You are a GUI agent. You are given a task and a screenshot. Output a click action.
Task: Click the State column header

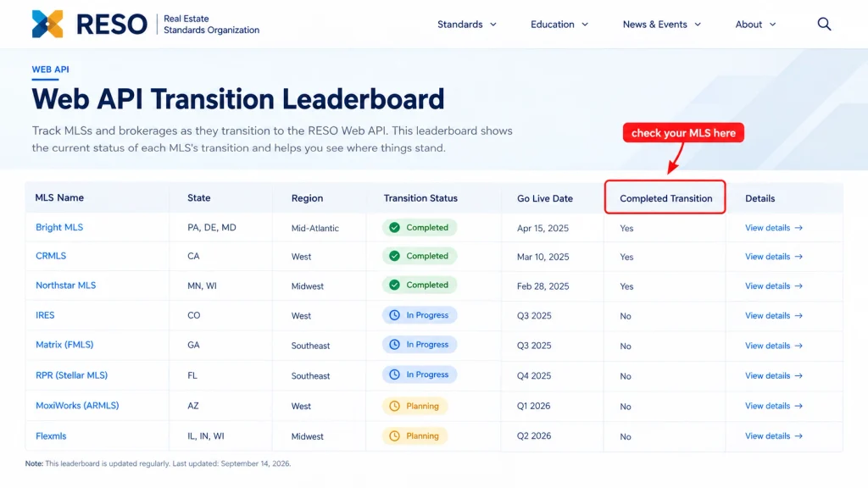pyautogui.click(x=198, y=197)
